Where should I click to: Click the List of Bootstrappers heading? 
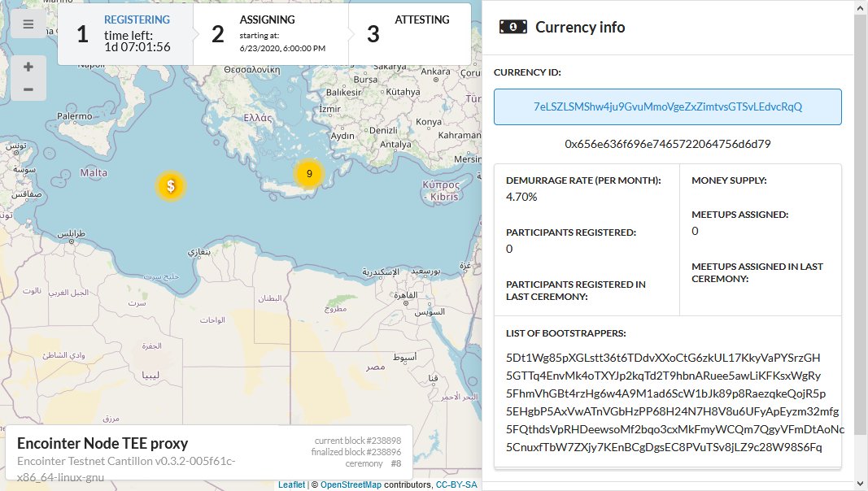pos(565,333)
